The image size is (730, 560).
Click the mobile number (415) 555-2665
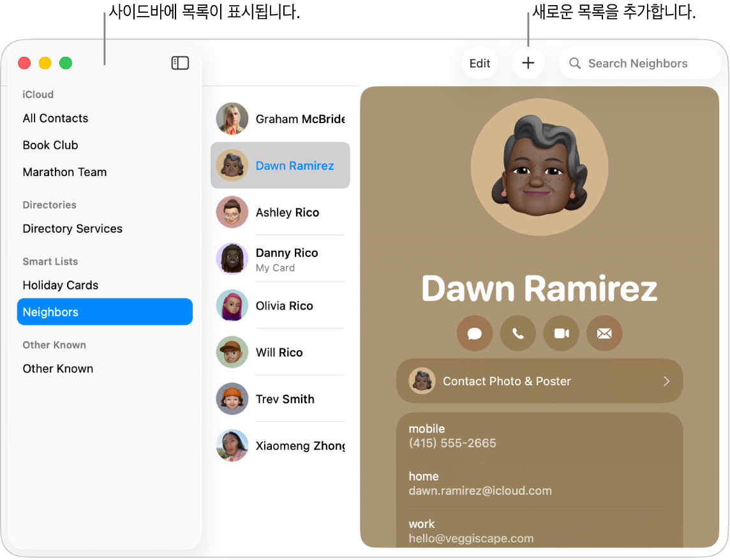tap(452, 443)
